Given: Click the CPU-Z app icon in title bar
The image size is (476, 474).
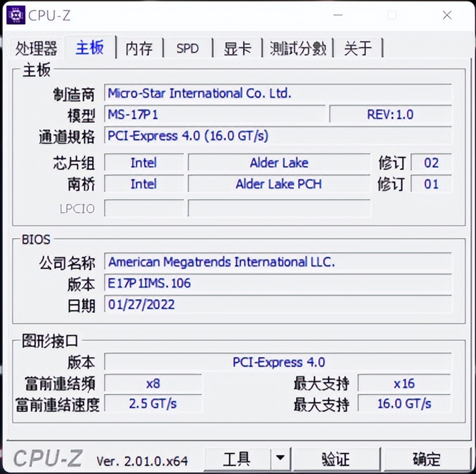Looking at the screenshot, I should (x=16, y=15).
